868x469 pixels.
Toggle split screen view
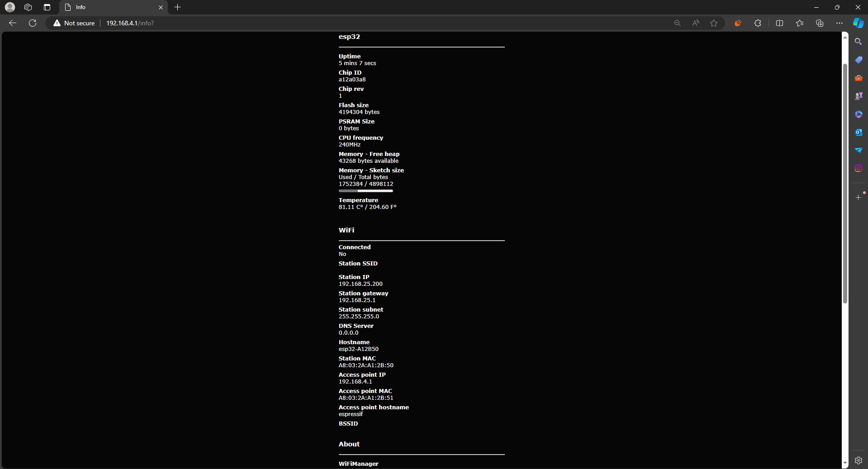tap(779, 23)
